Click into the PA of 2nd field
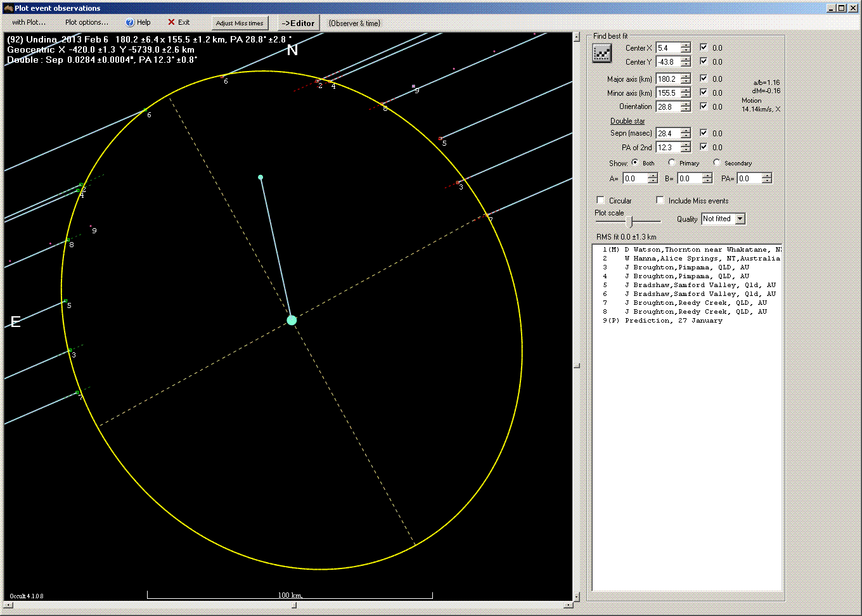862x616 pixels. click(668, 147)
